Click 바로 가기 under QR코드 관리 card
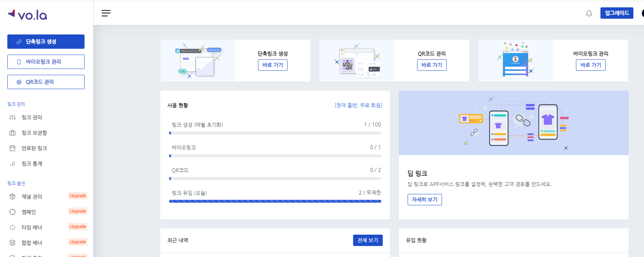Image resolution: width=644 pixels, height=257 pixels. (x=432, y=65)
